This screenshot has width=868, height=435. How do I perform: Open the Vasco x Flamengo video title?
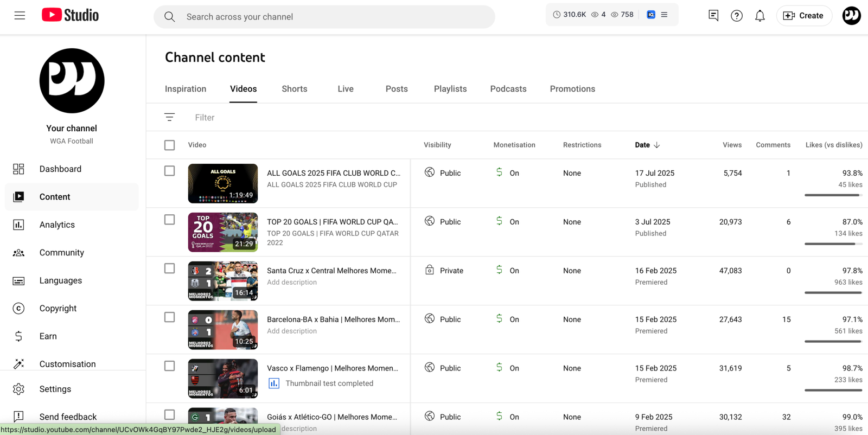pos(332,368)
